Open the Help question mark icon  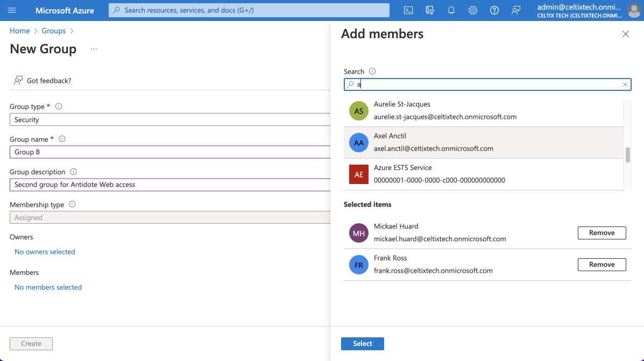494,10
